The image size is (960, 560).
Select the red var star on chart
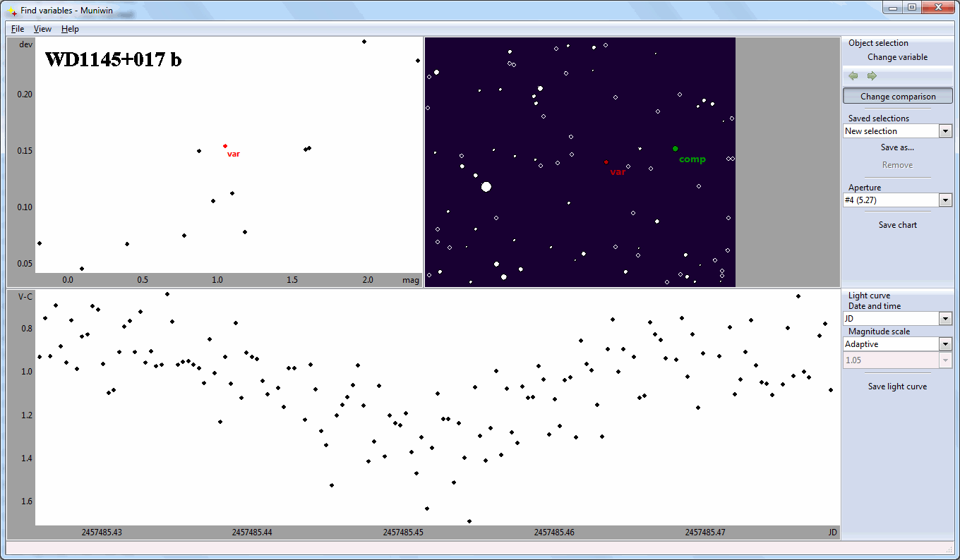pos(606,162)
